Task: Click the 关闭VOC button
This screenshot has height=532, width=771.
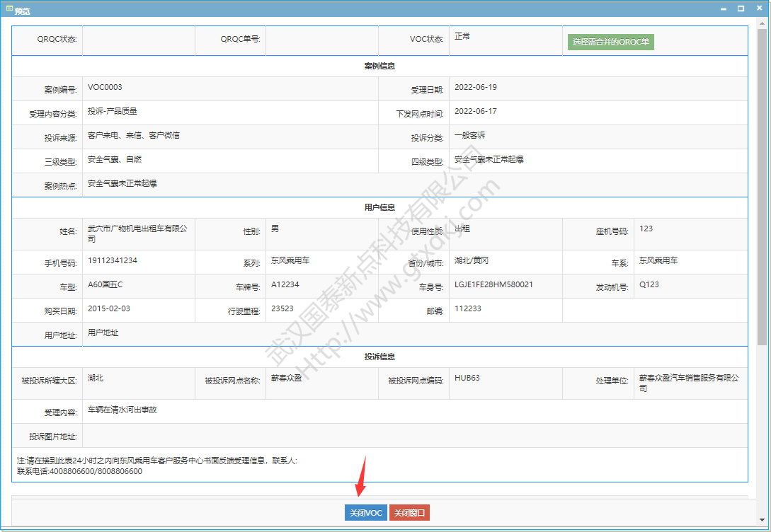Action: (365, 513)
